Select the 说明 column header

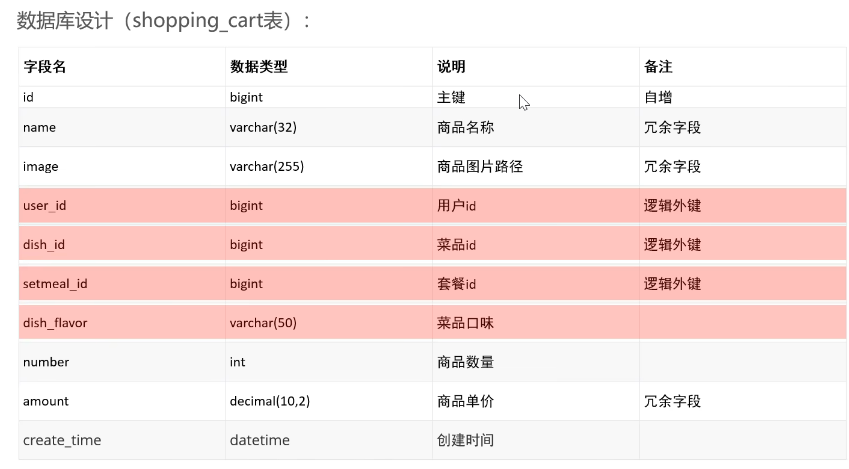pos(451,67)
